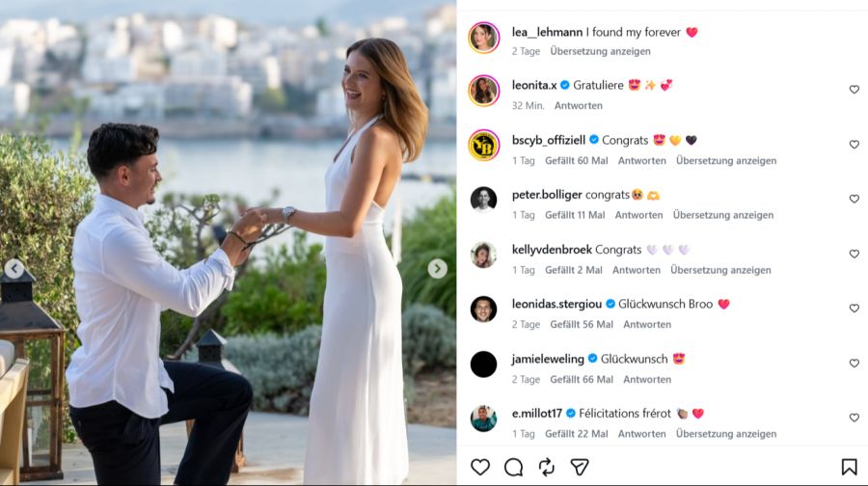This screenshot has width=868, height=486.
Task: Show translation of kellyvdenbroek's comment
Action: coord(720,270)
